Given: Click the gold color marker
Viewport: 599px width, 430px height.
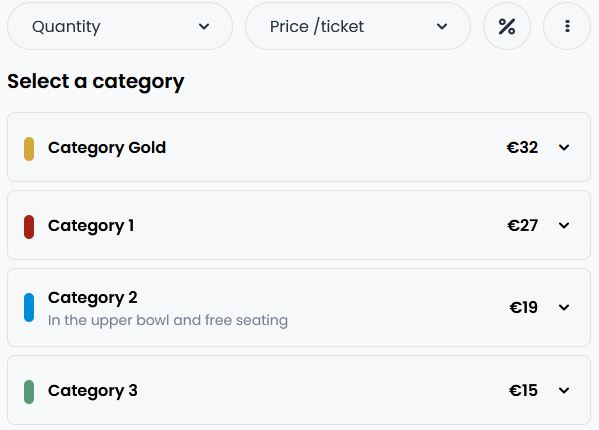Looking at the screenshot, I should (29, 149).
